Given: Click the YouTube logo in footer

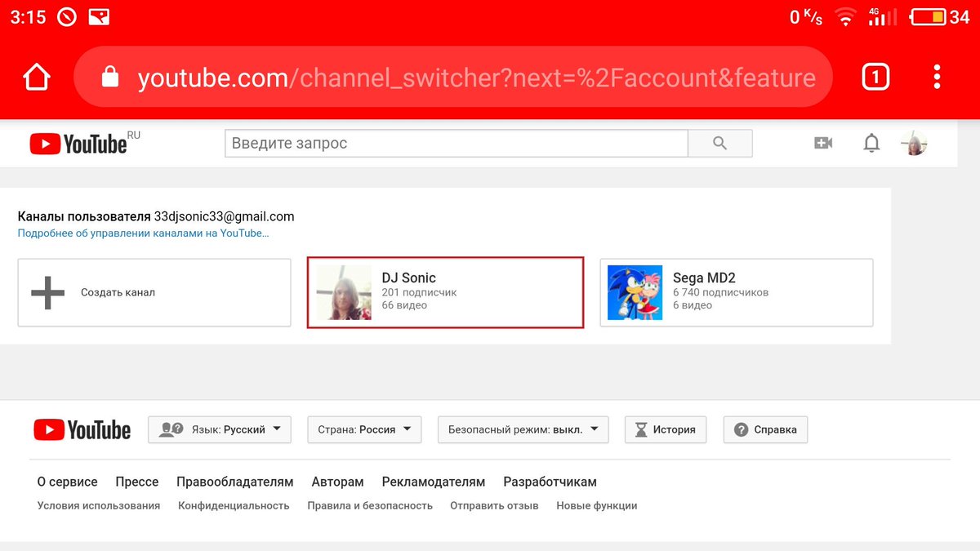Looking at the screenshot, I should pos(82,430).
